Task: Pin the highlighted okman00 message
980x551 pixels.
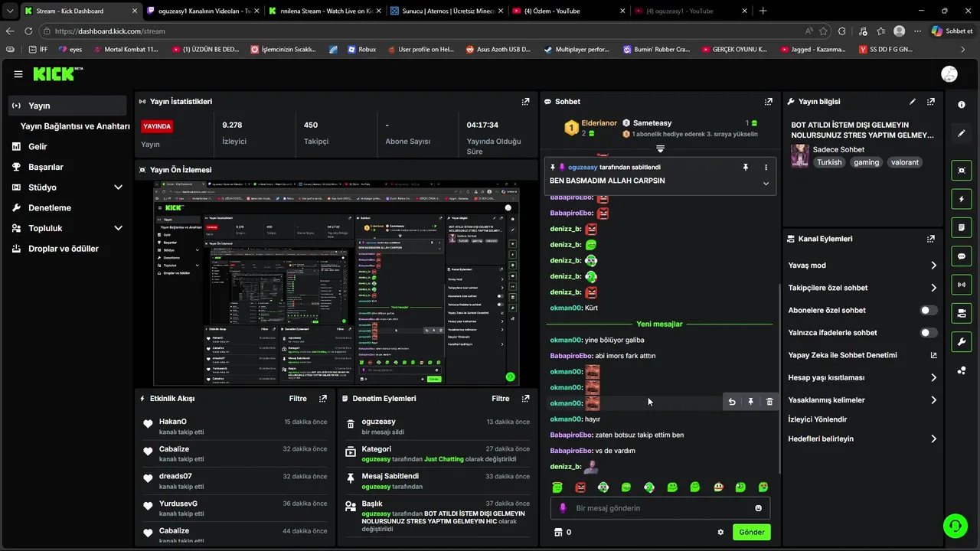Action: pyautogui.click(x=750, y=402)
